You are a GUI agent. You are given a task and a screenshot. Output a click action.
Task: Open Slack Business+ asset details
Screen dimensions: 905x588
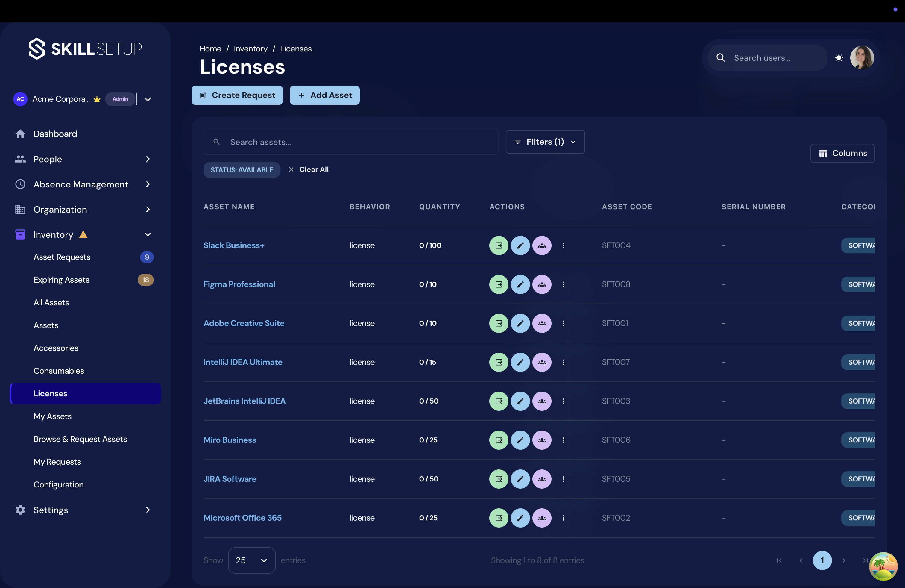click(233, 245)
